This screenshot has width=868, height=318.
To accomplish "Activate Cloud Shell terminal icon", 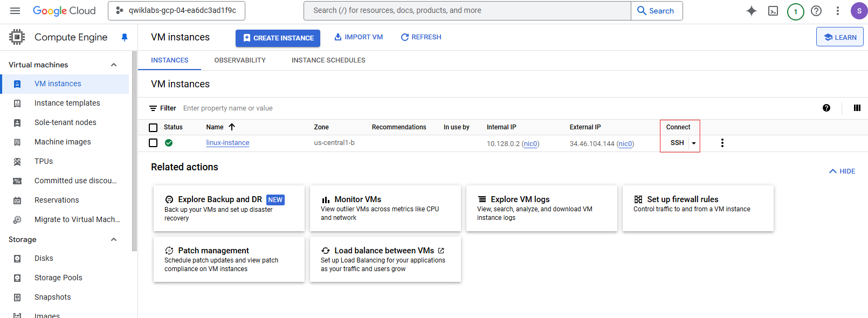I will 773,11.
